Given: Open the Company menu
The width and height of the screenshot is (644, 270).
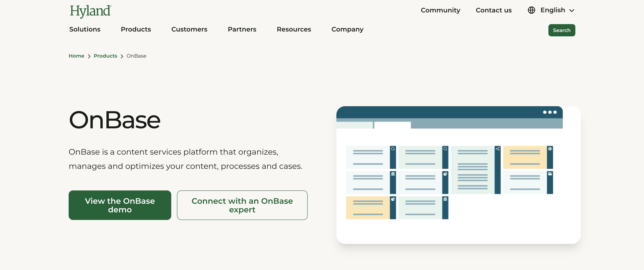Looking at the screenshot, I should (347, 29).
